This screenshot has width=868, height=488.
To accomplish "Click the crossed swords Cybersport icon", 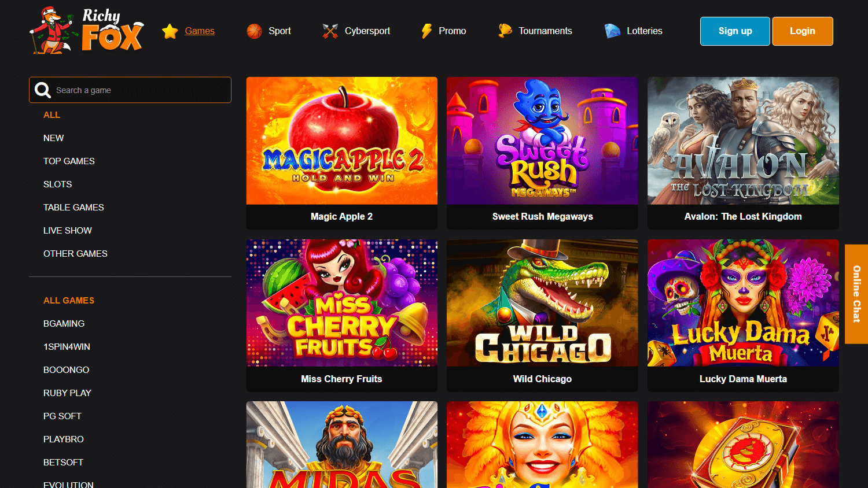I will point(330,31).
